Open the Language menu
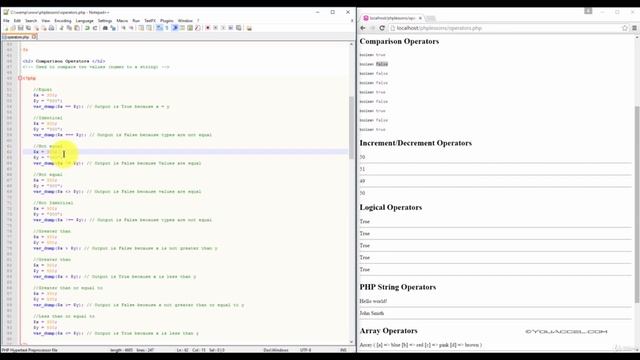The image size is (640, 360). pyautogui.click(x=84, y=20)
